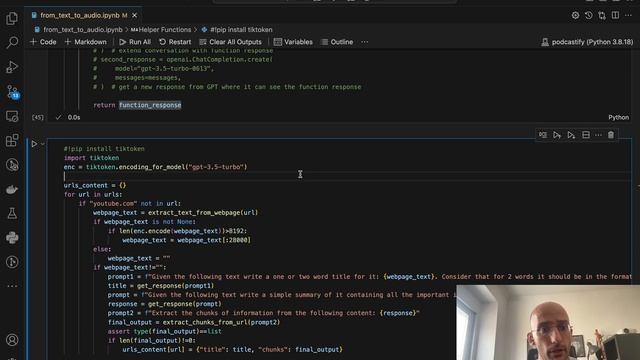Select the podcastify (Python 3.8.18) kernel picker
This screenshot has width=640, height=360.
587,42
